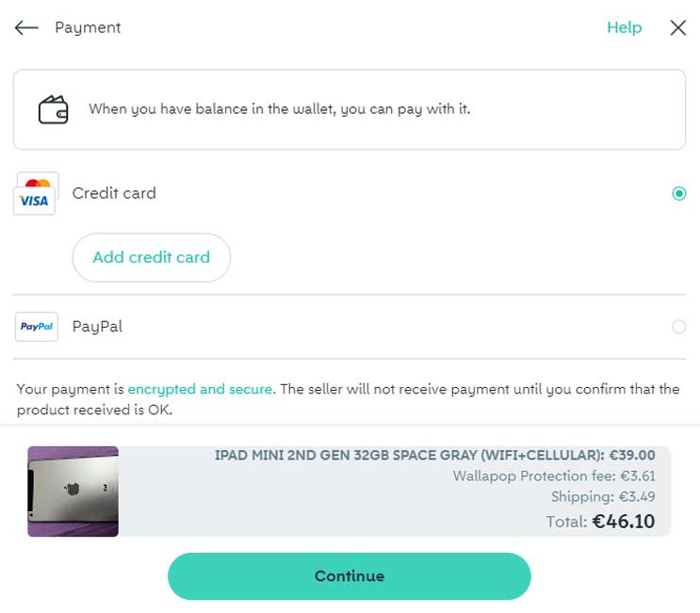Close the payment dialog with X icon
This screenshot has width=700, height=613.
pos(677,27)
